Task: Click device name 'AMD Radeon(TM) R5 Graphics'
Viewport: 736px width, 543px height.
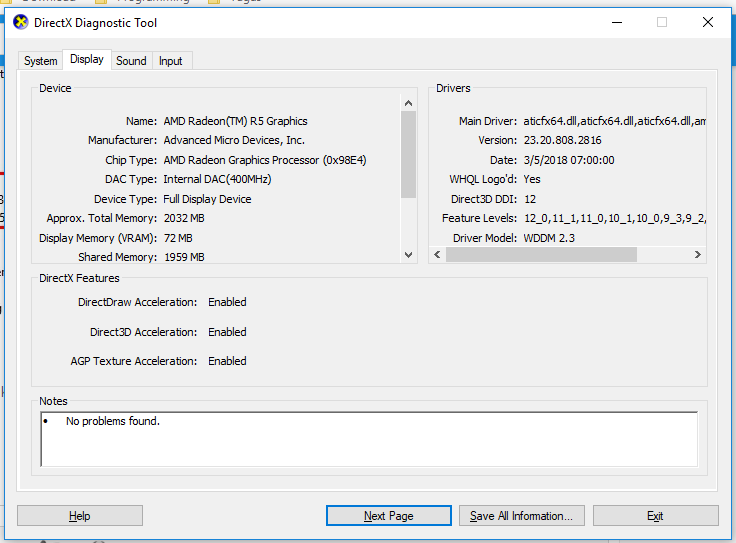Action: (236, 121)
